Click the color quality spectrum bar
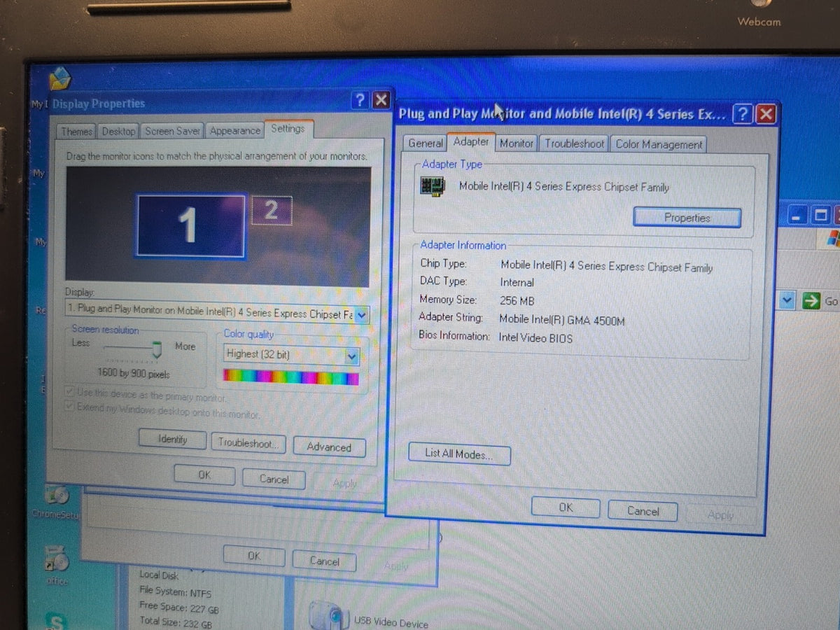This screenshot has width=840, height=630. [x=291, y=378]
